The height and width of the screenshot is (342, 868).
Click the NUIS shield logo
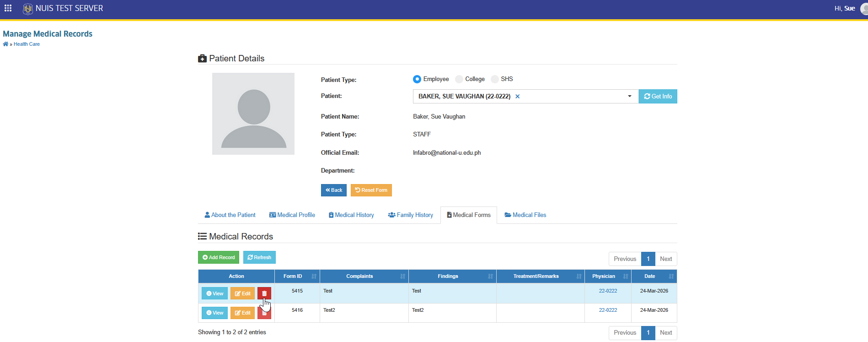click(28, 9)
